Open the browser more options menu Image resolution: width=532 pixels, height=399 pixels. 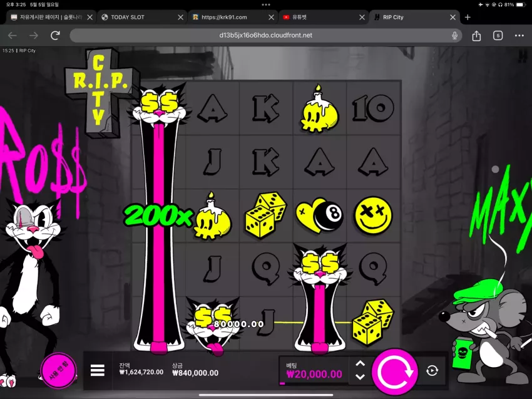(519, 35)
